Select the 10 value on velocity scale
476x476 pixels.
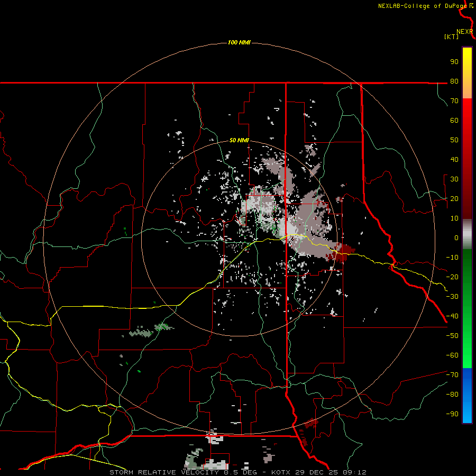point(454,218)
